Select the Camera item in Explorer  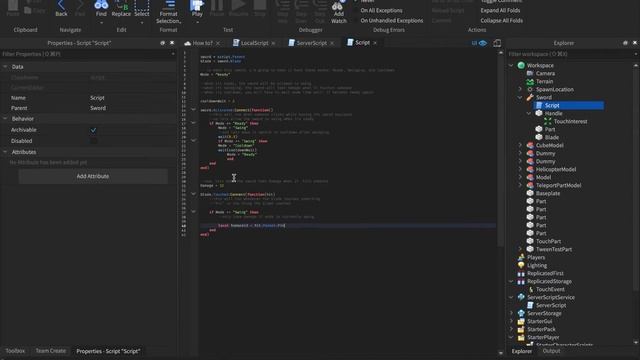pos(545,73)
